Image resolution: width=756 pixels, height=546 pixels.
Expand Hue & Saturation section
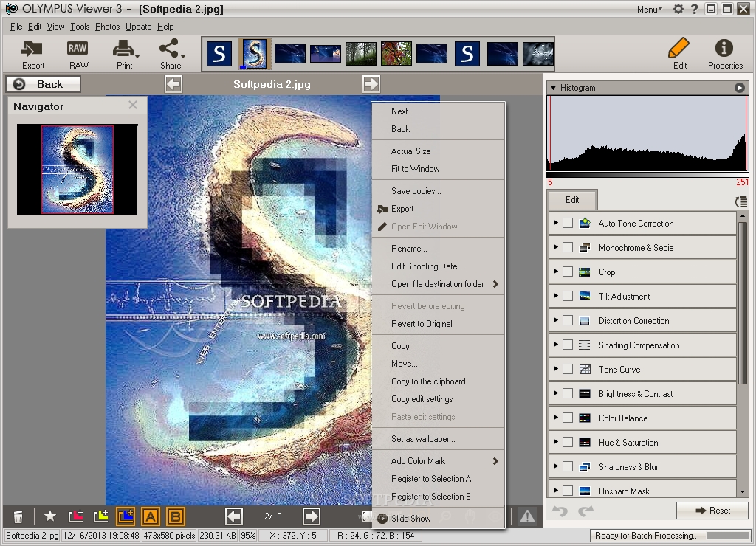coord(555,441)
